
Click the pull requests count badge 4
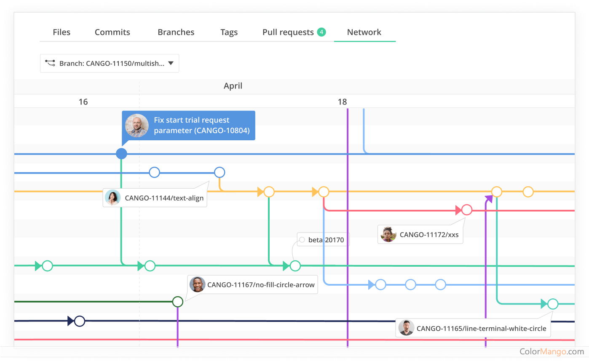[x=321, y=32]
